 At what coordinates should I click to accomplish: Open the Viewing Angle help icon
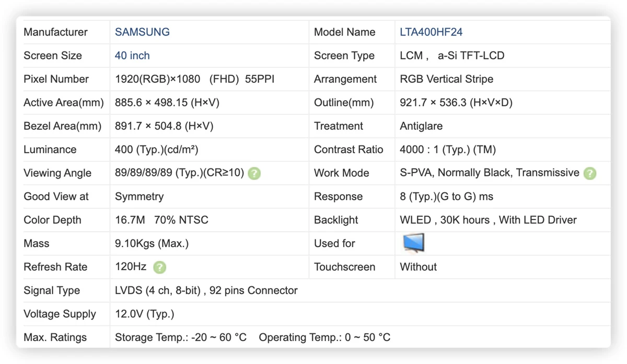(x=254, y=173)
